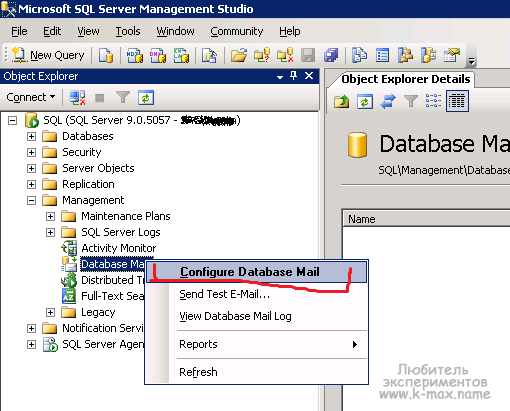Screen dimensions: 510x411
Task: Click the Summary list toolbar icon
Action: [x=382, y=55]
